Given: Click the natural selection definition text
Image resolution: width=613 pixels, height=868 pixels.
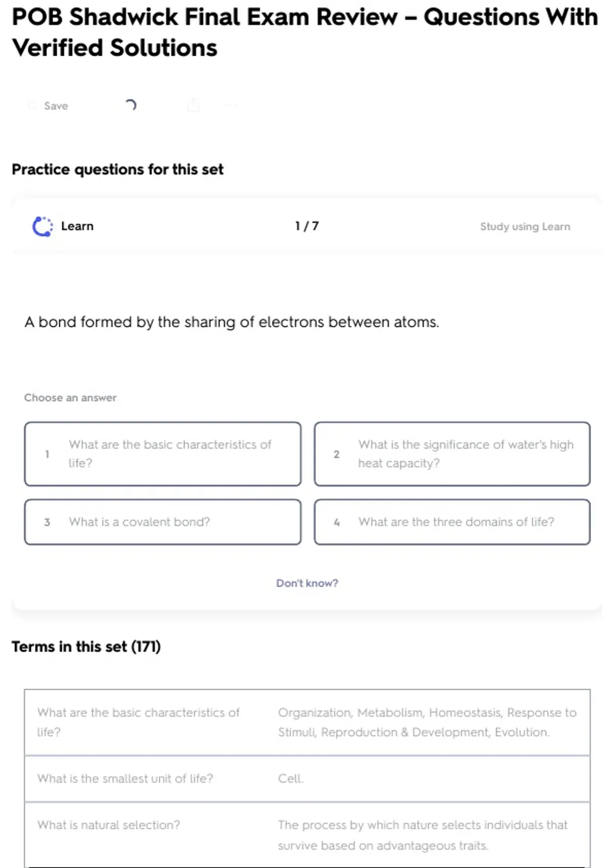Looking at the screenshot, I should point(422,835).
